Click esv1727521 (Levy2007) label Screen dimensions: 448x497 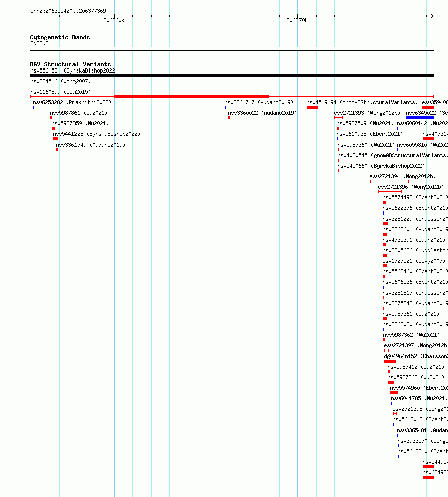tap(414, 261)
